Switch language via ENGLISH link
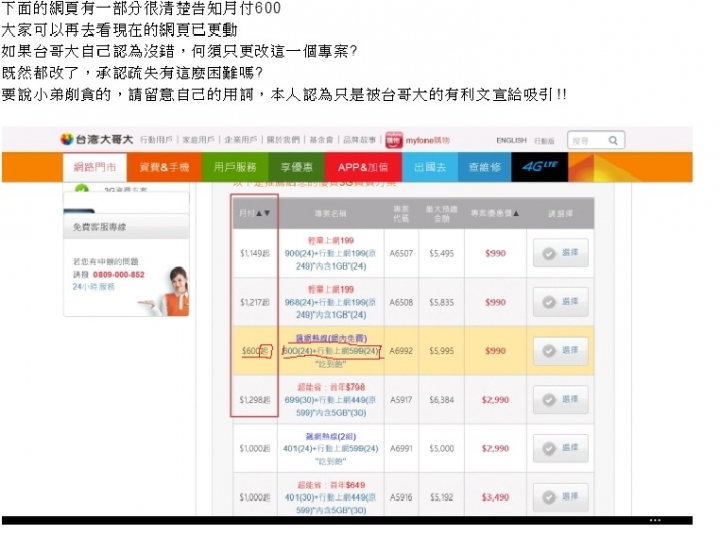This screenshot has width=720, height=535. (511, 141)
